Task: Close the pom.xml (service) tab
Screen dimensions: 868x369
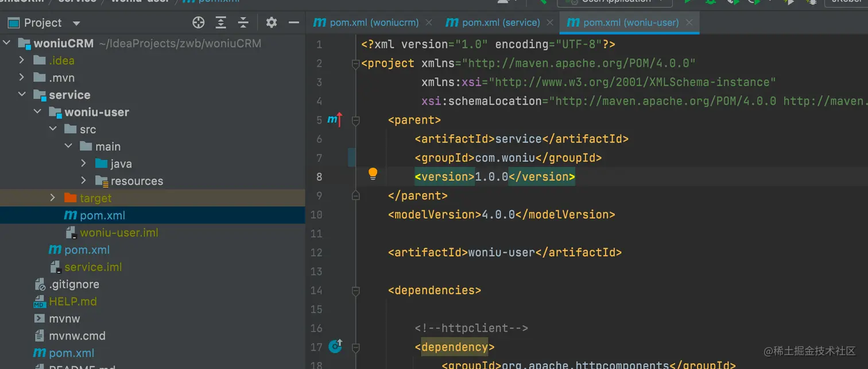Action: point(549,22)
